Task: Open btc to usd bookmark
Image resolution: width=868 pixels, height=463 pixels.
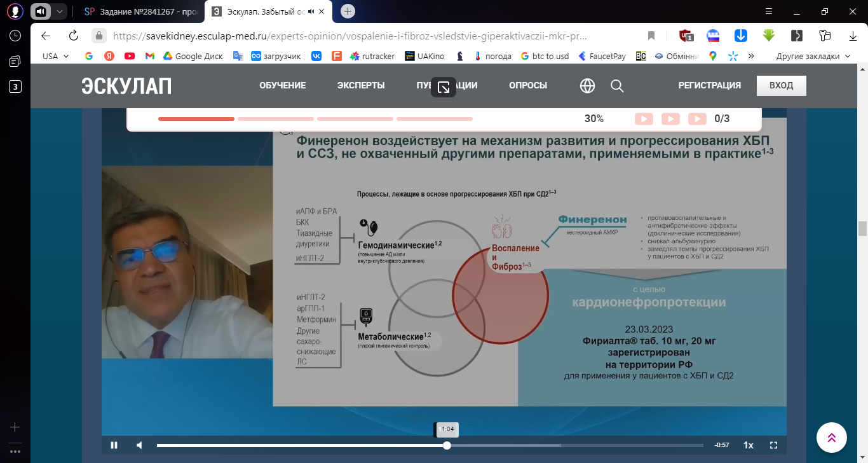Action: (x=545, y=56)
